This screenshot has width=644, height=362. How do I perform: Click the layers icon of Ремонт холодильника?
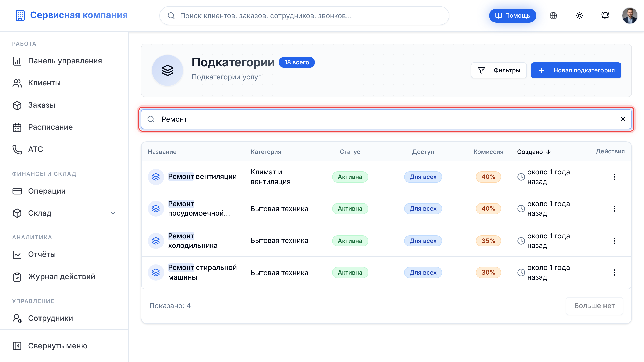pyautogui.click(x=156, y=241)
